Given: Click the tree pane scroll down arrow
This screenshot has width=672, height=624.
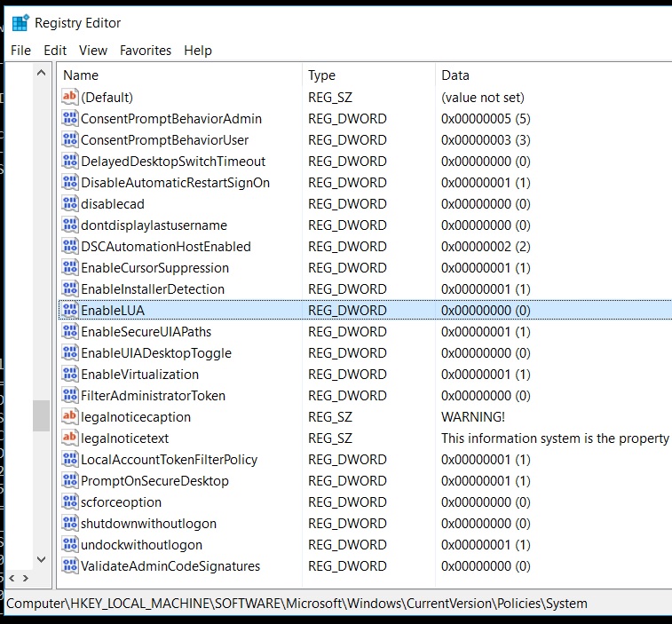Looking at the screenshot, I should [41, 559].
